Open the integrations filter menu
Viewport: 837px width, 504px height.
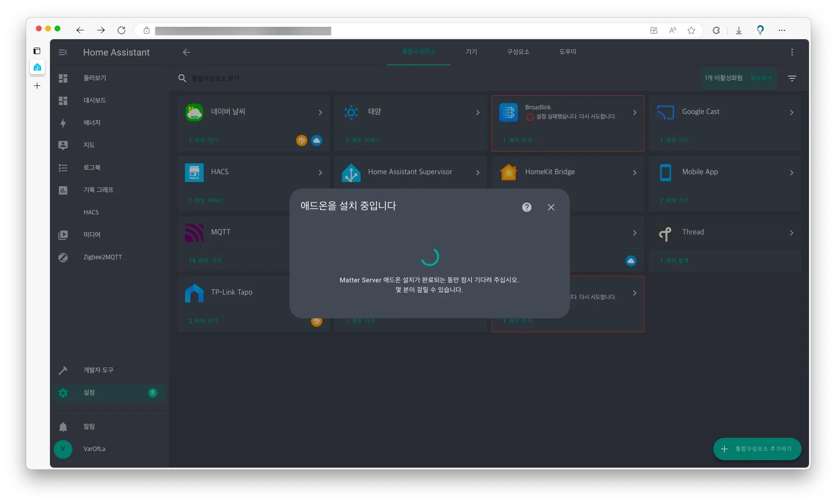(x=792, y=78)
